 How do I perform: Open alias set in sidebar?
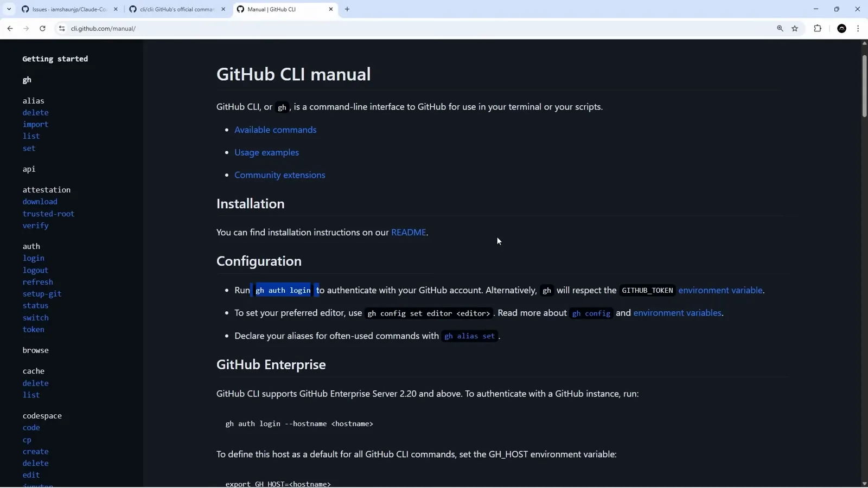click(29, 148)
